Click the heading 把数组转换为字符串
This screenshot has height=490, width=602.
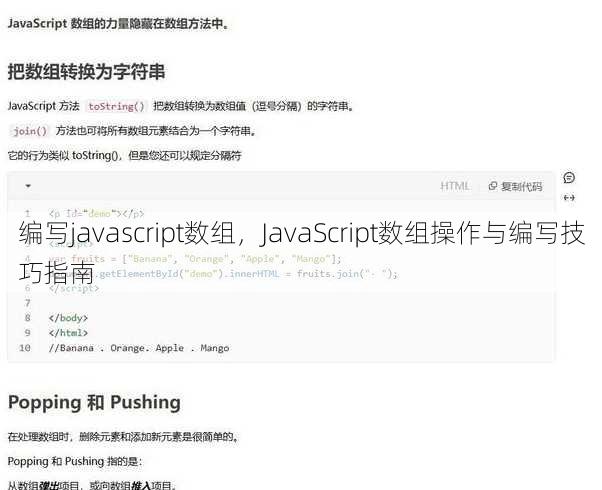[86, 71]
